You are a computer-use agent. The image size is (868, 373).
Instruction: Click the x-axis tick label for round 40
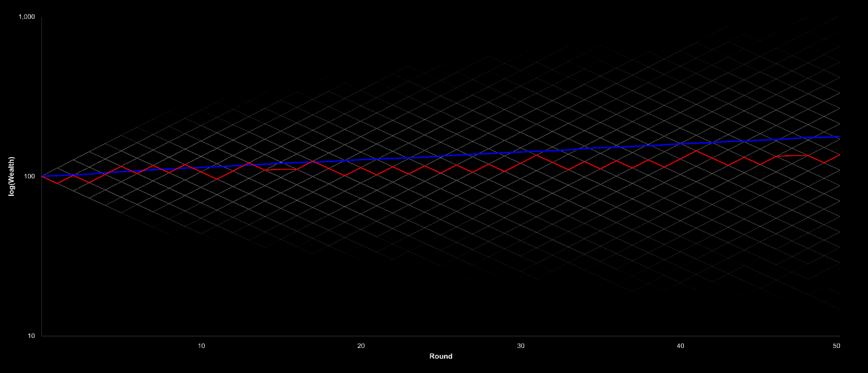pyautogui.click(x=680, y=345)
